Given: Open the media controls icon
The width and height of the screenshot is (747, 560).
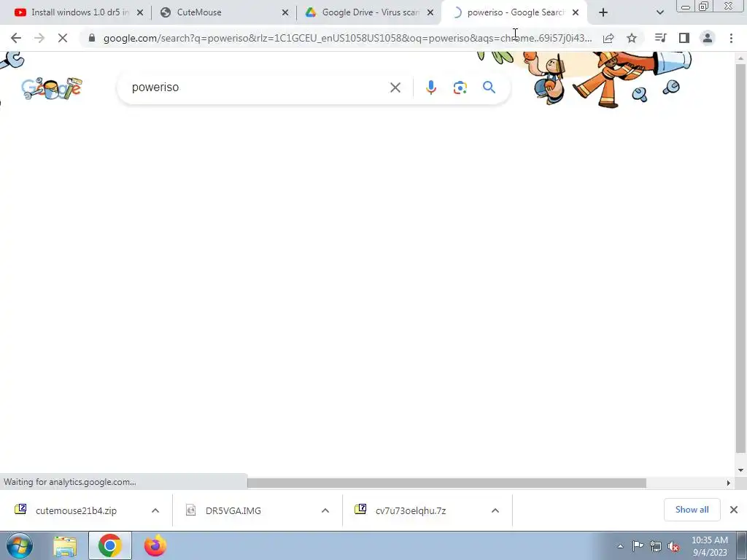Looking at the screenshot, I should click(660, 38).
